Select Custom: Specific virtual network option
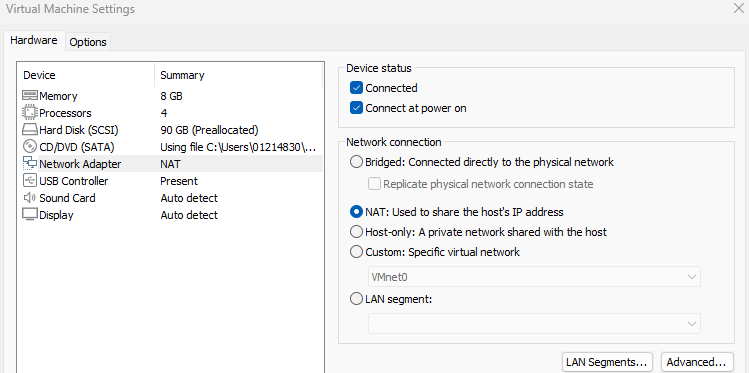 (x=356, y=252)
